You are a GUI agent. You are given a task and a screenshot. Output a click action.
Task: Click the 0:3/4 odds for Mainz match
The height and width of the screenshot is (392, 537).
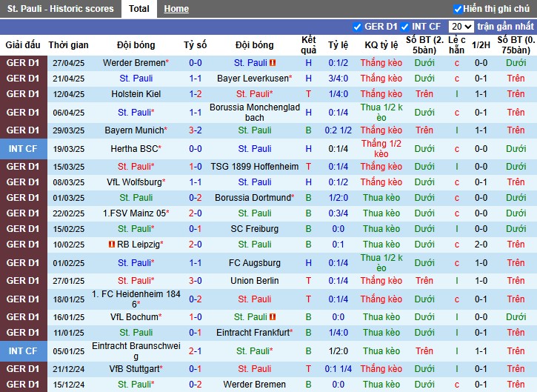(x=338, y=213)
